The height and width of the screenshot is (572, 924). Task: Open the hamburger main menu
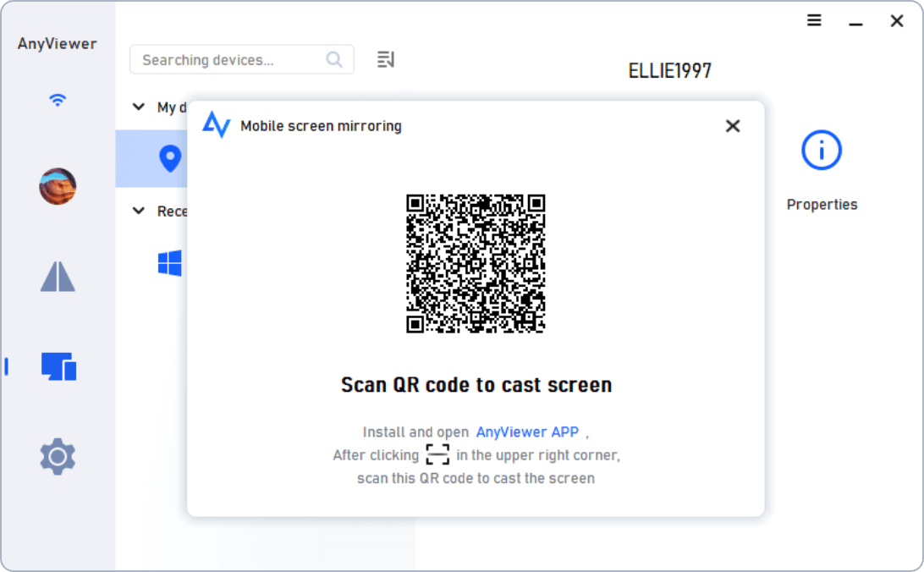coord(814,21)
